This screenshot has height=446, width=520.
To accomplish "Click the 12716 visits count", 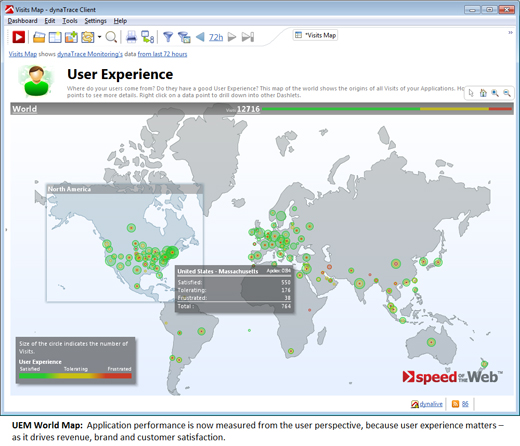I will (x=248, y=109).
